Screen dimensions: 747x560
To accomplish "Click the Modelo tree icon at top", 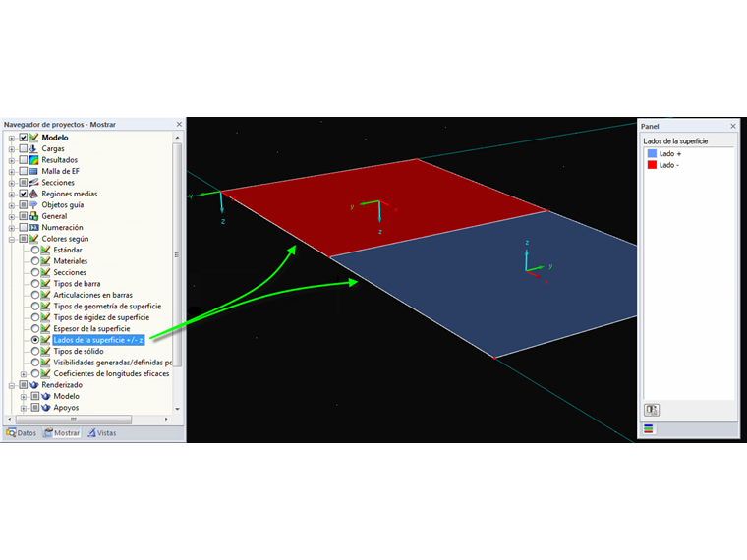I will [x=33, y=138].
